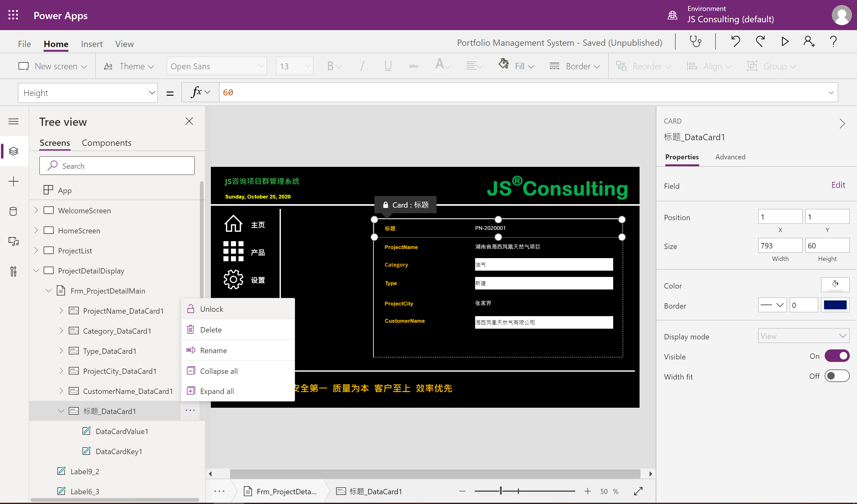Select Unlock from the context menu
The width and height of the screenshot is (857, 504).
point(238,309)
